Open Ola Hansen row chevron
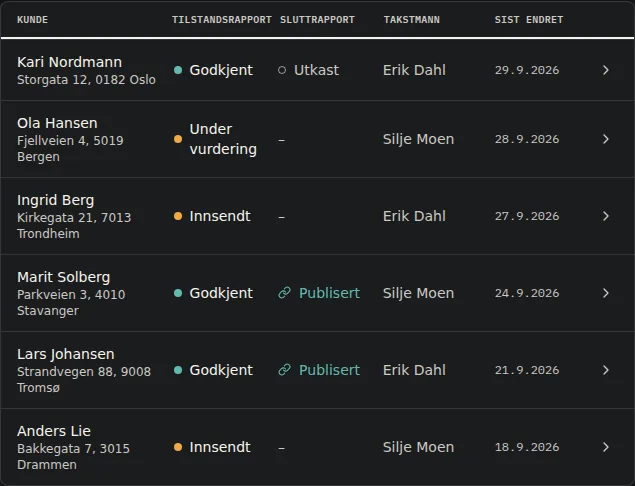 pos(605,139)
